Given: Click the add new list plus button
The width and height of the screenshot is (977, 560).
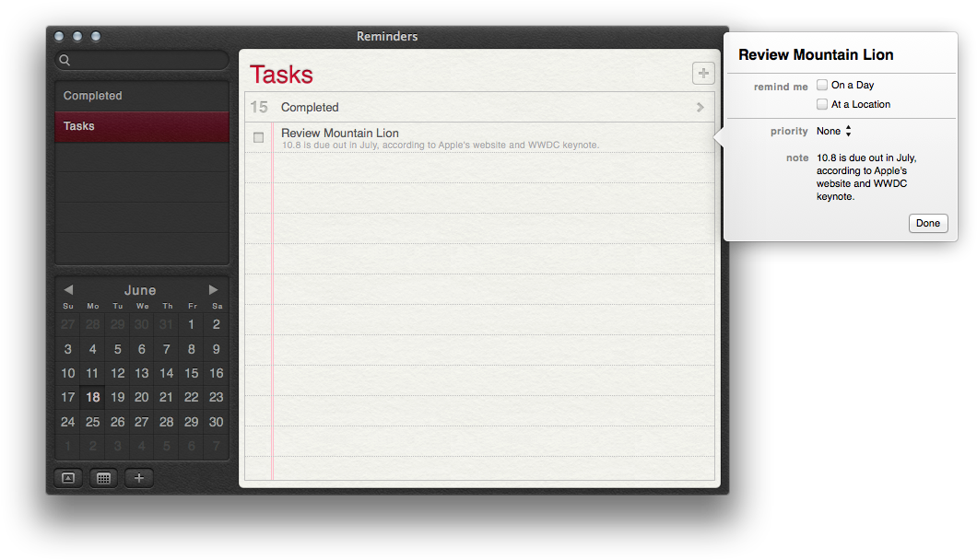Looking at the screenshot, I should coord(138,478).
